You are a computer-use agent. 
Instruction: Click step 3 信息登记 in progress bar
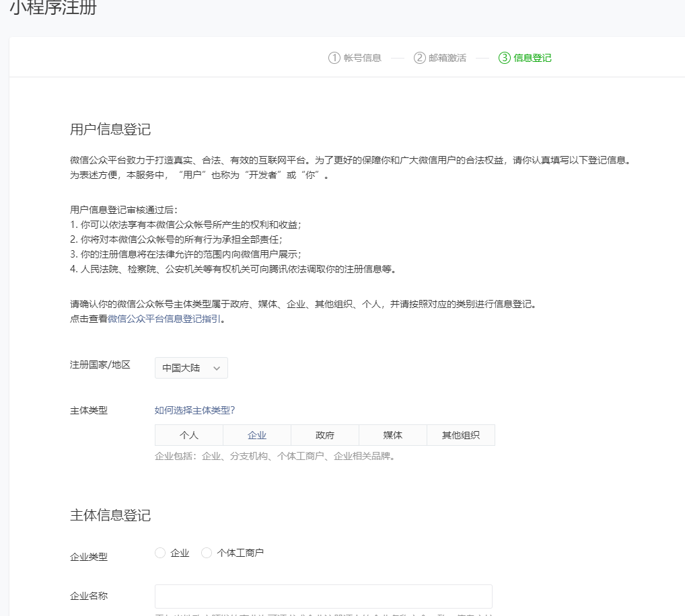coord(525,58)
